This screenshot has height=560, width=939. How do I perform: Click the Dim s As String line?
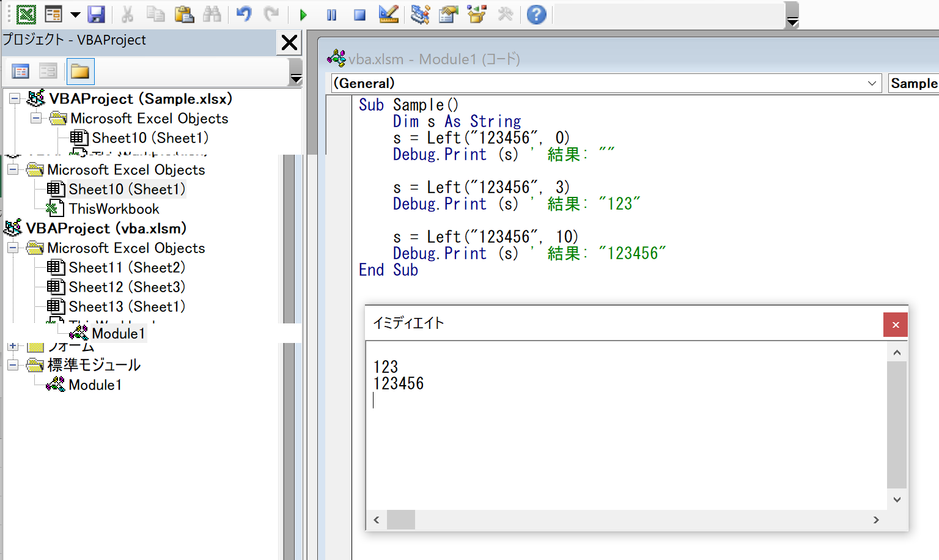pyautogui.click(x=457, y=121)
